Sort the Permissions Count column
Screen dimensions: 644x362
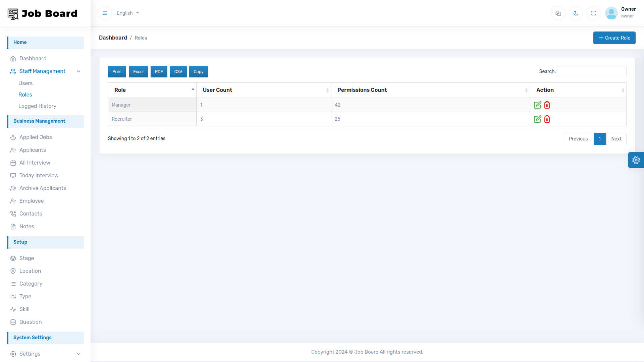tap(362, 90)
